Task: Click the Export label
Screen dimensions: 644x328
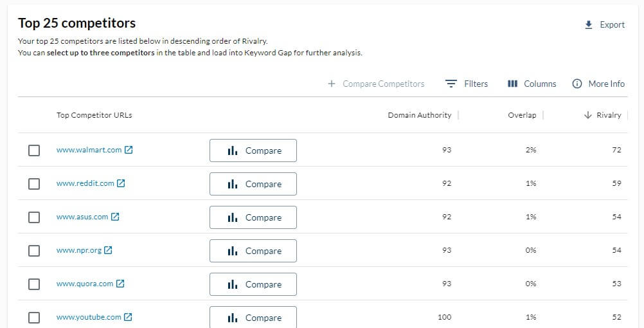Action: (613, 24)
